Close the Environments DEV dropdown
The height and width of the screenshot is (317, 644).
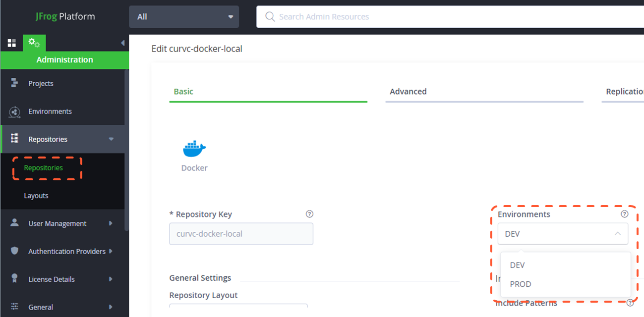[563, 234]
